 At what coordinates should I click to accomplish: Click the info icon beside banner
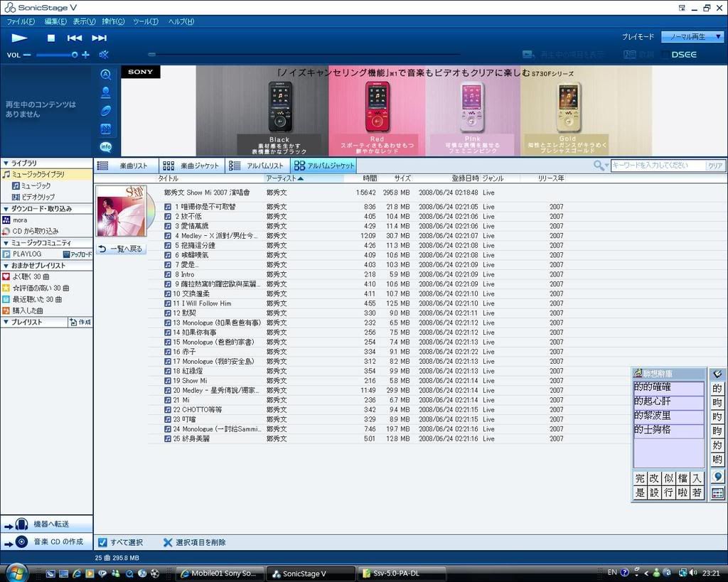click(106, 147)
